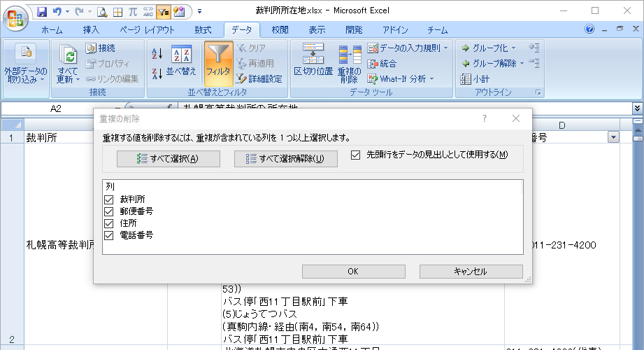Click すべて選択解除(U) button
644x350 pixels.
point(286,159)
